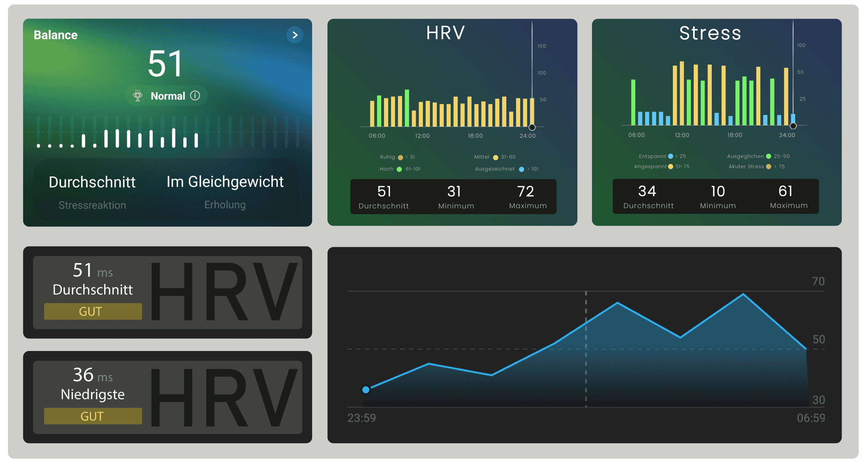Select the Durchschnitt Stressreaktion section
Image resolution: width=868 pixels, height=468 pixels.
click(92, 192)
